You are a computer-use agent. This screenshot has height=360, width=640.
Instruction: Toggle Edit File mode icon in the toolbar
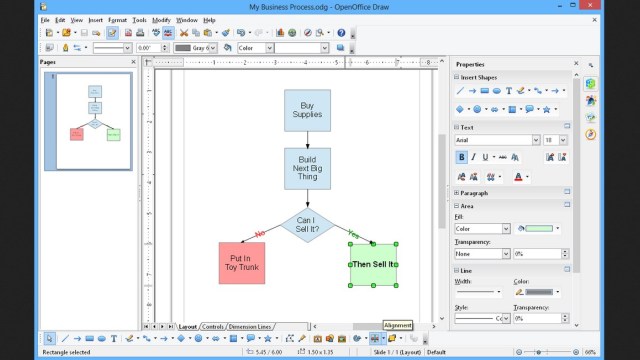[112, 33]
